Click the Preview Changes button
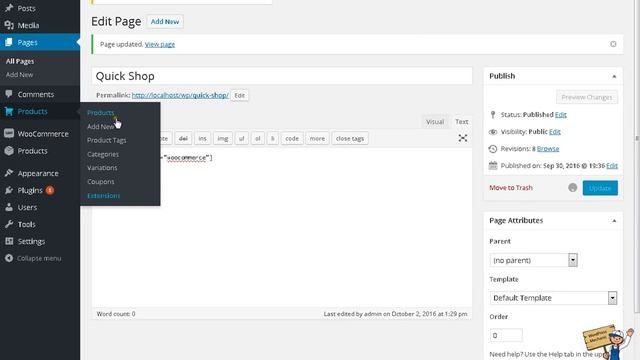 coord(587,97)
